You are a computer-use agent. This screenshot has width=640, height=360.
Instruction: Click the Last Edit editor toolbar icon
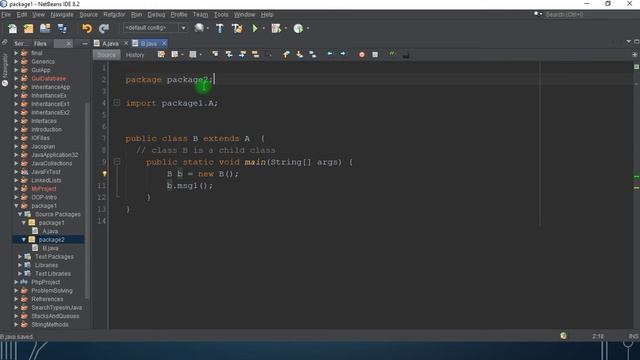[x=161, y=54]
